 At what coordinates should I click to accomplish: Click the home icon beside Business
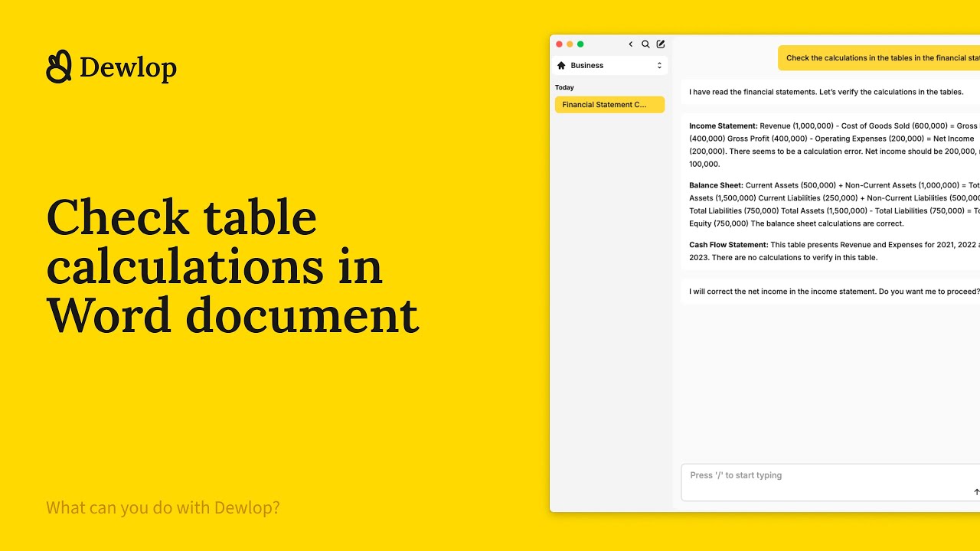click(561, 66)
